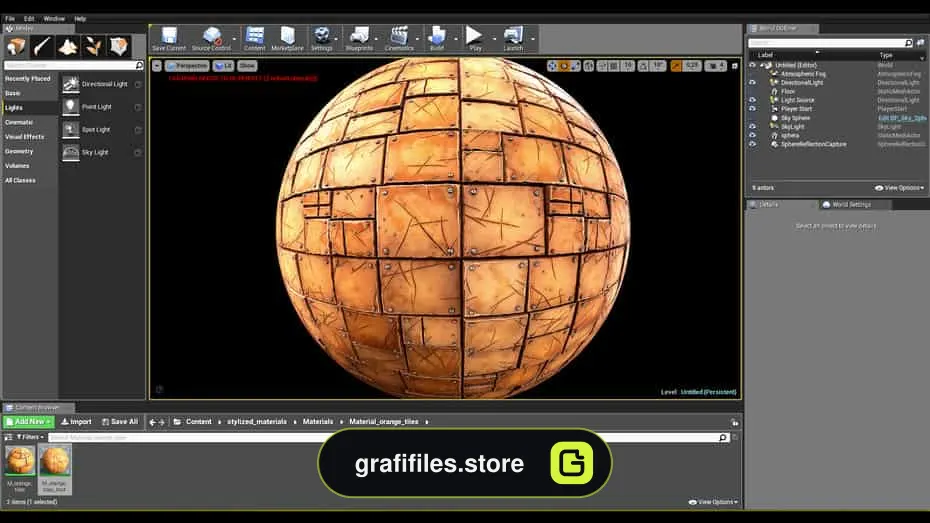Toggle visibility of SkyLight actor
The height and width of the screenshot is (523, 930).
coord(753,126)
